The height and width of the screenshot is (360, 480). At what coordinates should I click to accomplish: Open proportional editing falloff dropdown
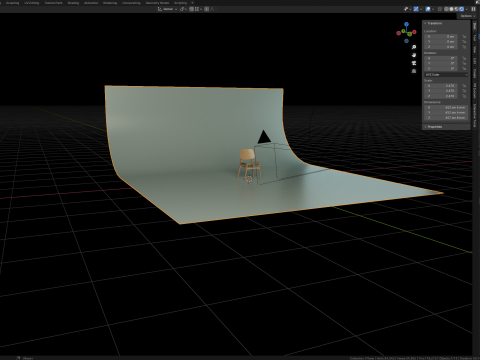coord(214,9)
